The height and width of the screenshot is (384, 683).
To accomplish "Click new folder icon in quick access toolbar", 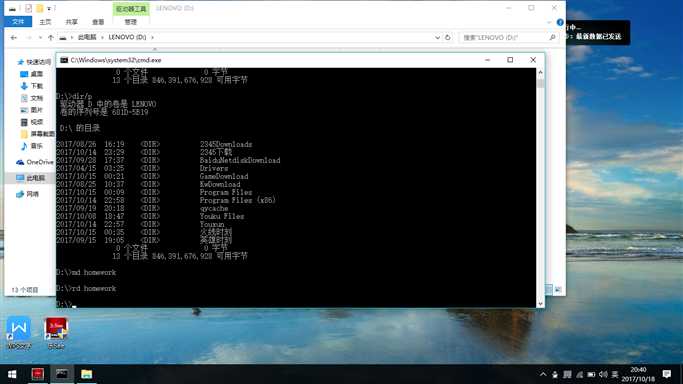I will pos(40,8).
